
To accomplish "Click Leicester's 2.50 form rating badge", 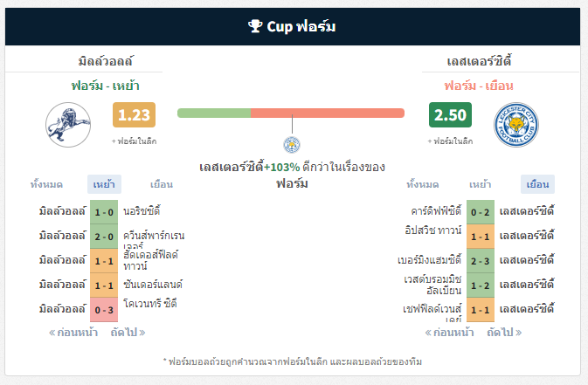I will tap(450, 114).
